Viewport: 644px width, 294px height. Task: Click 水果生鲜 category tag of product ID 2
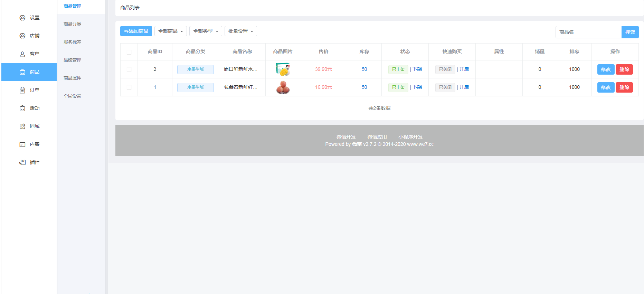click(x=196, y=69)
